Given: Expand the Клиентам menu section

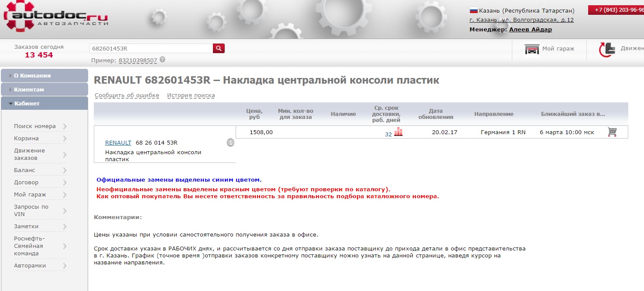Looking at the screenshot, I should pyautogui.click(x=45, y=89).
